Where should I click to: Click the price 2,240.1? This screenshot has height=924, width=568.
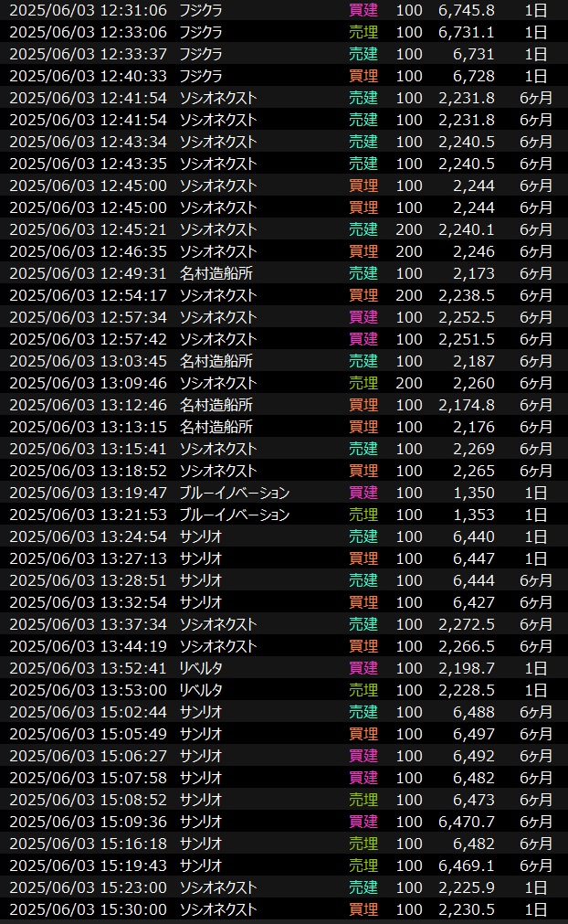466,229
